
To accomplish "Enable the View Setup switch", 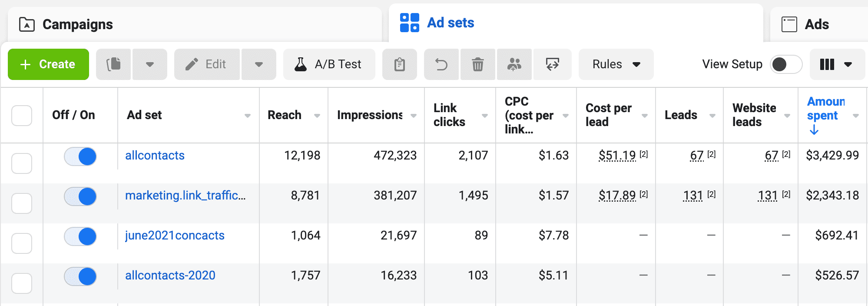I will [786, 64].
